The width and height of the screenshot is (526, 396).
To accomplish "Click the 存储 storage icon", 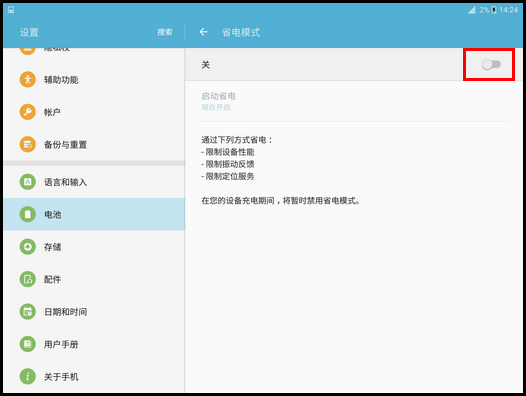I will coord(28,247).
